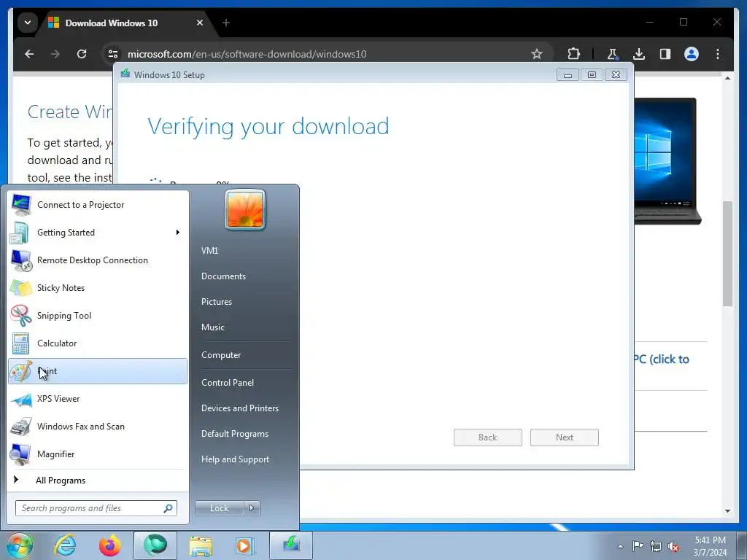Launch Paint from Start menu
Screen dimensions: 747x560
point(98,371)
